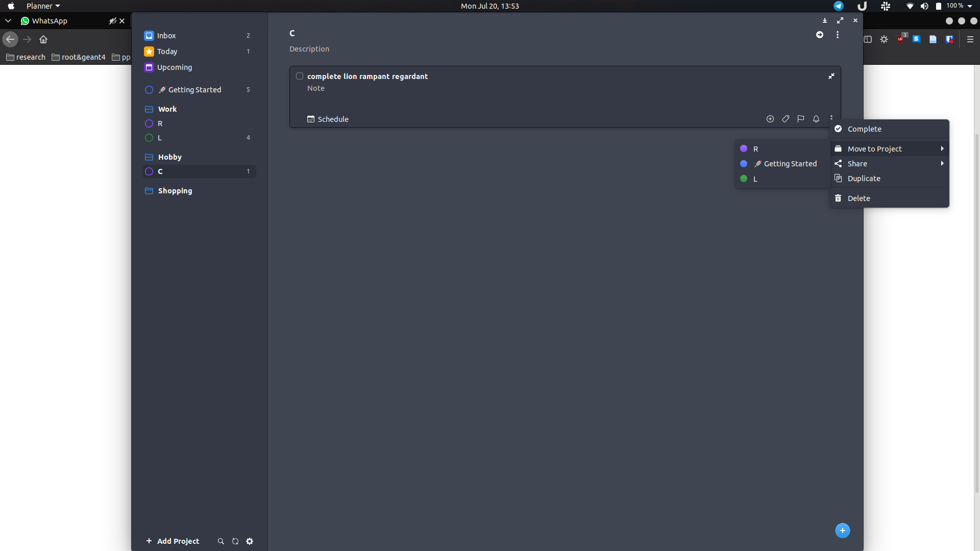Open sidebar search with the magnifier icon
Viewport: 980px width, 551px height.
coord(221,541)
